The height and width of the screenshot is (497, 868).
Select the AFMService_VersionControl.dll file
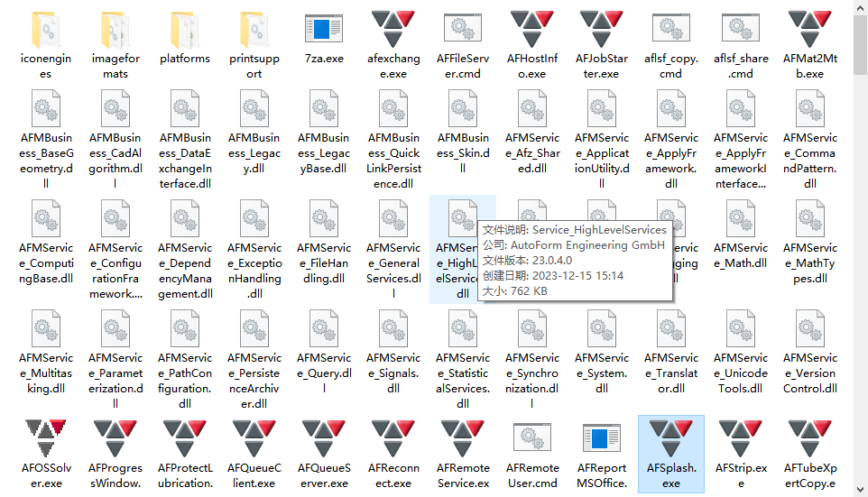[x=809, y=331]
